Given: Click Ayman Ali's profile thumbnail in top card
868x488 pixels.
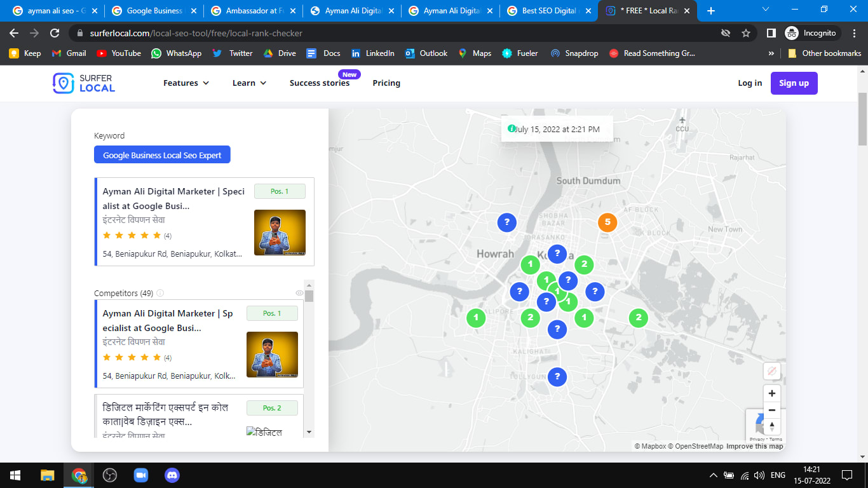Looking at the screenshot, I should 280,233.
